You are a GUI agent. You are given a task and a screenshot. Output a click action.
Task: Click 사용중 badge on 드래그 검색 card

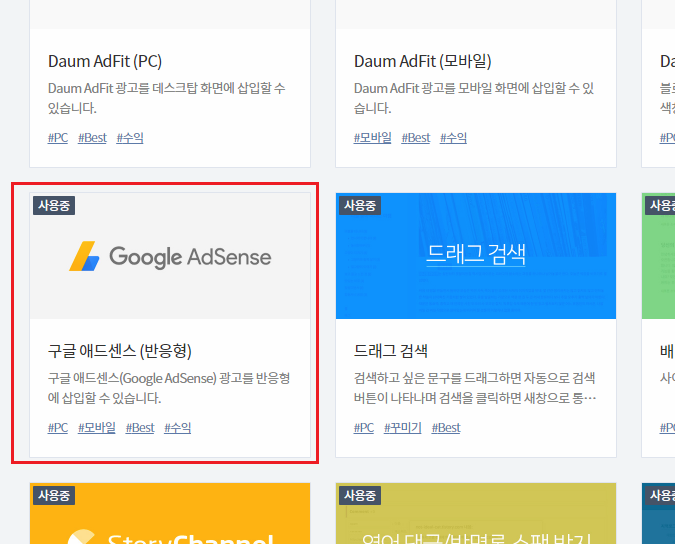coord(360,205)
